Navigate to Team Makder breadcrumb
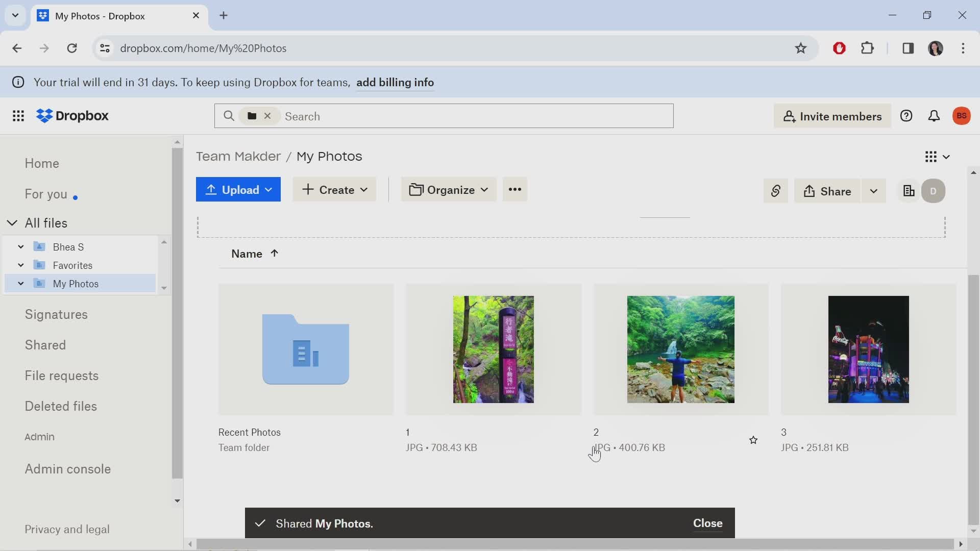 point(238,156)
